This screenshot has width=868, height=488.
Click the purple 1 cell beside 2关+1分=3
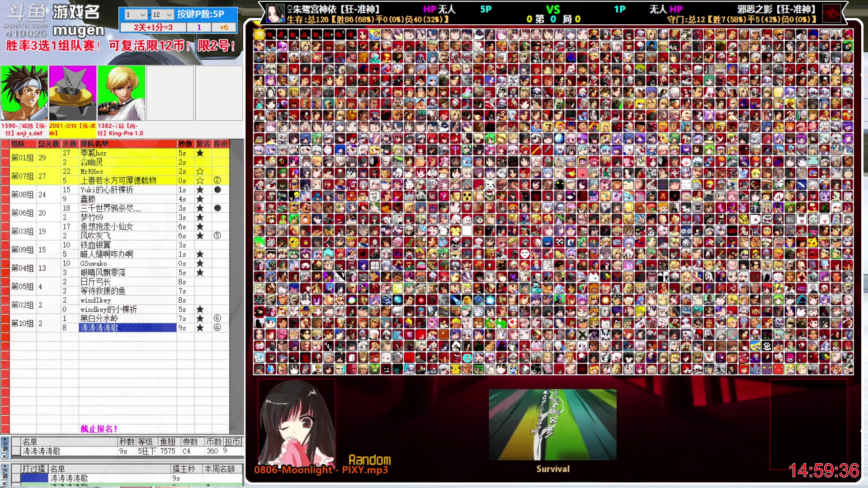199,27
